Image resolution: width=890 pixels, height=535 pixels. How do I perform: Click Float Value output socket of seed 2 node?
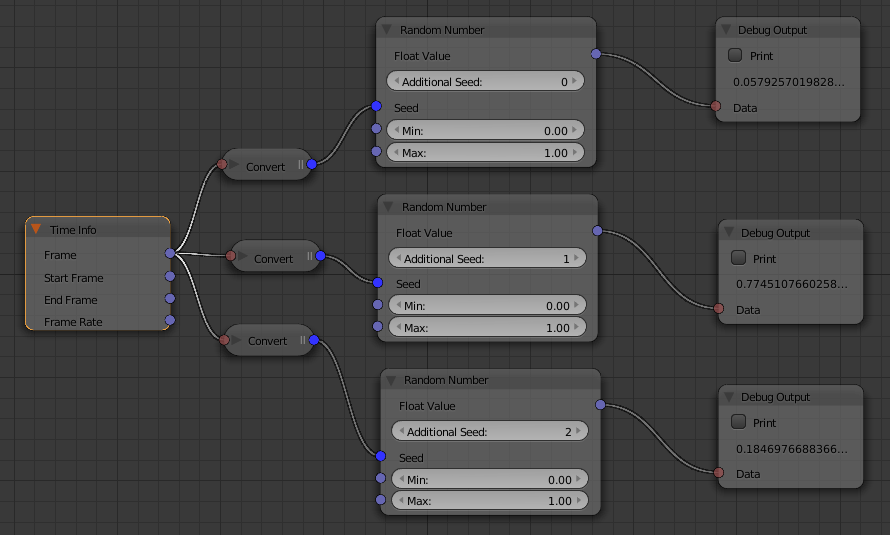[x=601, y=405]
